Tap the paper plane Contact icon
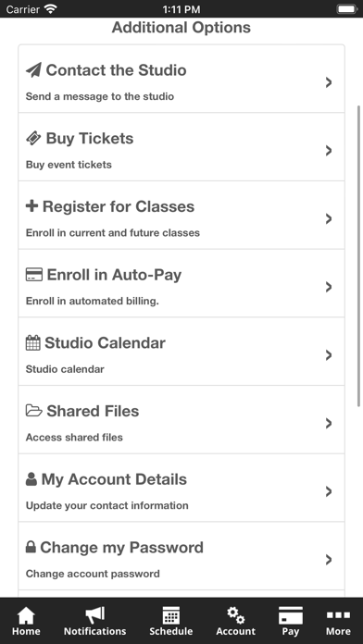The width and height of the screenshot is (363, 644). pos(33,70)
